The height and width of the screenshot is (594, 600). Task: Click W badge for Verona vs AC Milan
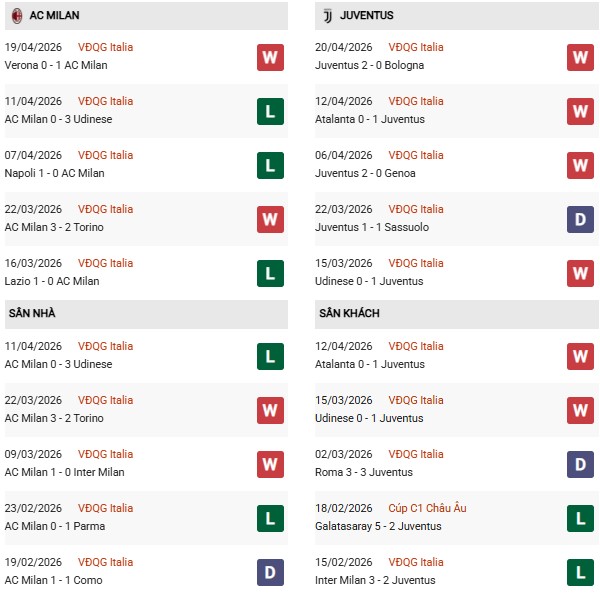[x=270, y=57]
